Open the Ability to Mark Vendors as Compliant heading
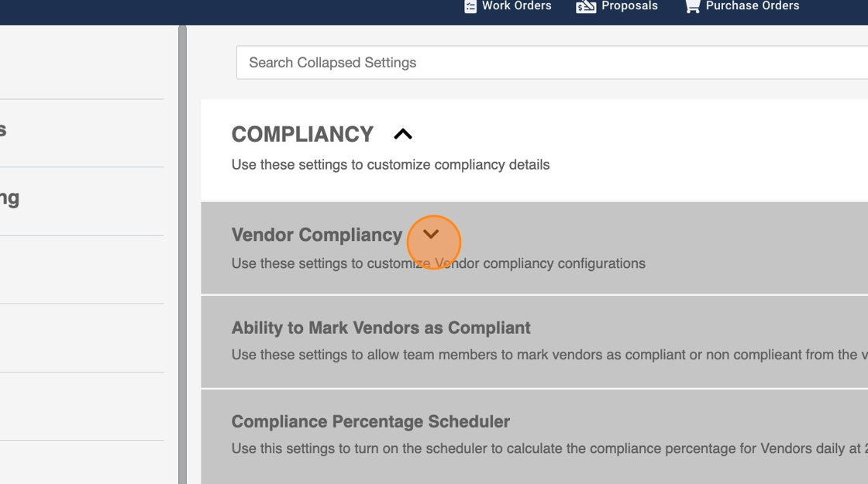The width and height of the screenshot is (868, 484). pos(381,328)
